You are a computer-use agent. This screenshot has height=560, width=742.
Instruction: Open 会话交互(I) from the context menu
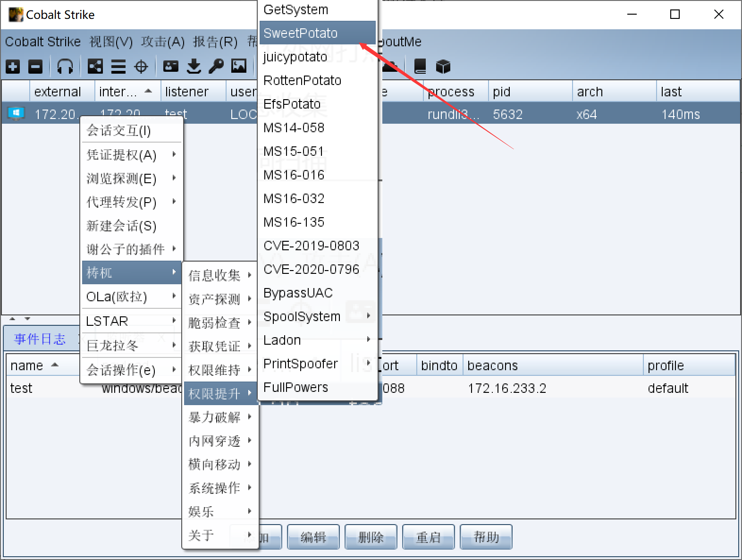coord(132,130)
